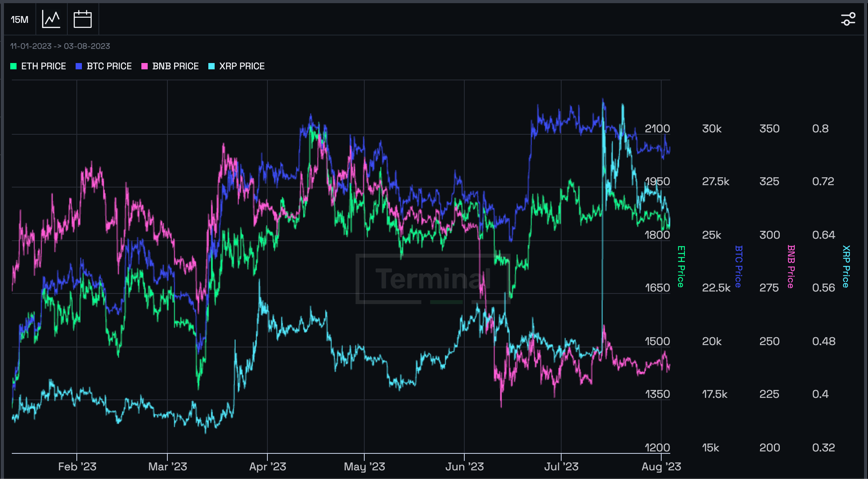Click the 17.5k BTC axis value
The height and width of the screenshot is (479, 868).
tap(715, 394)
